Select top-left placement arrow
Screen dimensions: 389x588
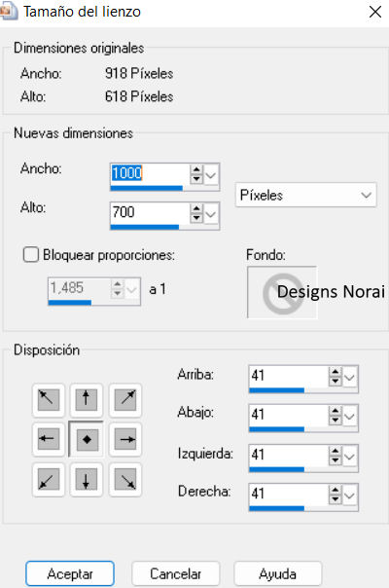pyautogui.click(x=49, y=400)
